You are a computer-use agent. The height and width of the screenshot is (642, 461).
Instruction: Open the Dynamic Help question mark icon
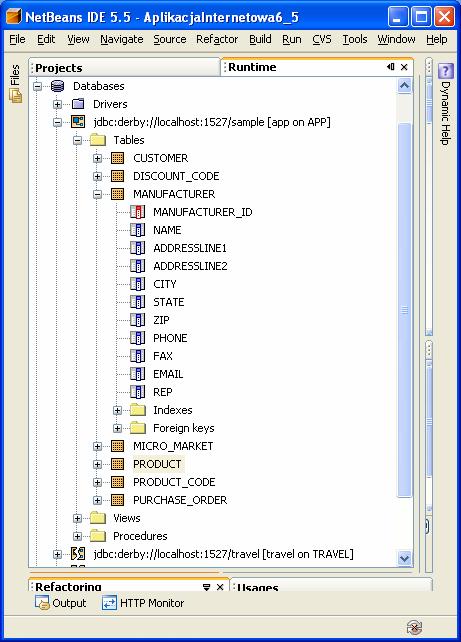(x=446, y=71)
